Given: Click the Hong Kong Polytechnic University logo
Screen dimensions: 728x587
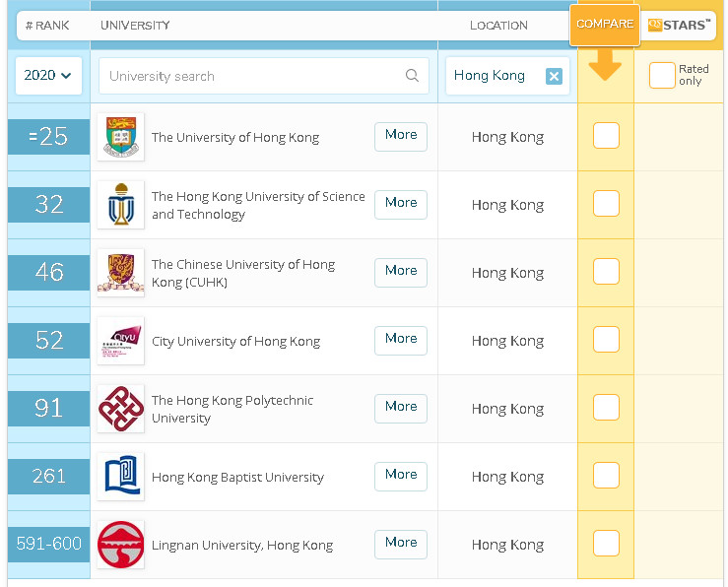Looking at the screenshot, I should point(121,409).
